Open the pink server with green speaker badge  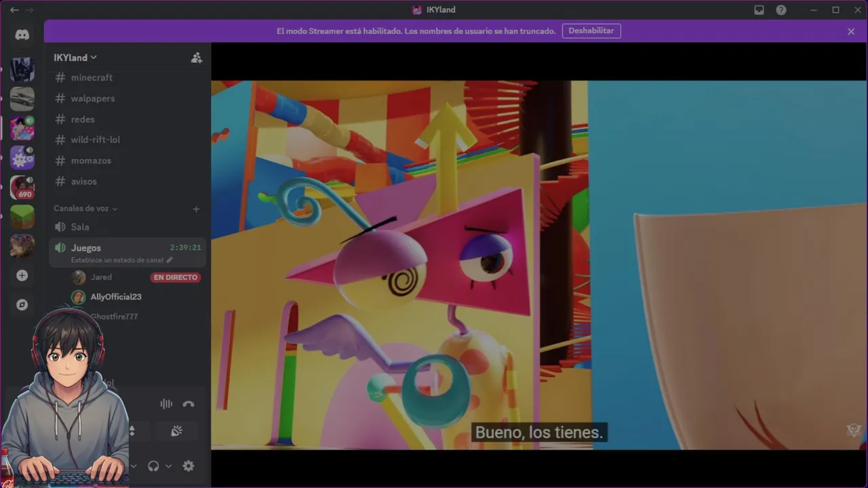(x=22, y=128)
